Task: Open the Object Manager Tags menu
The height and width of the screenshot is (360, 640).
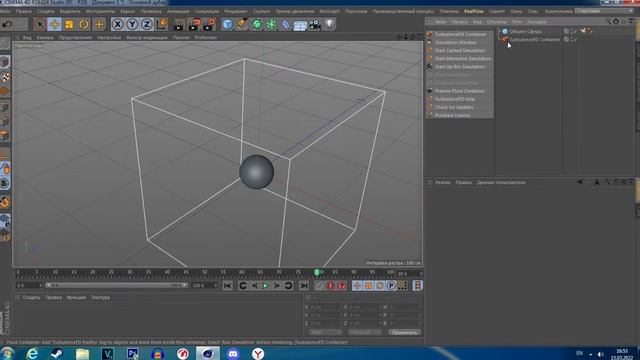Action: click(517, 22)
